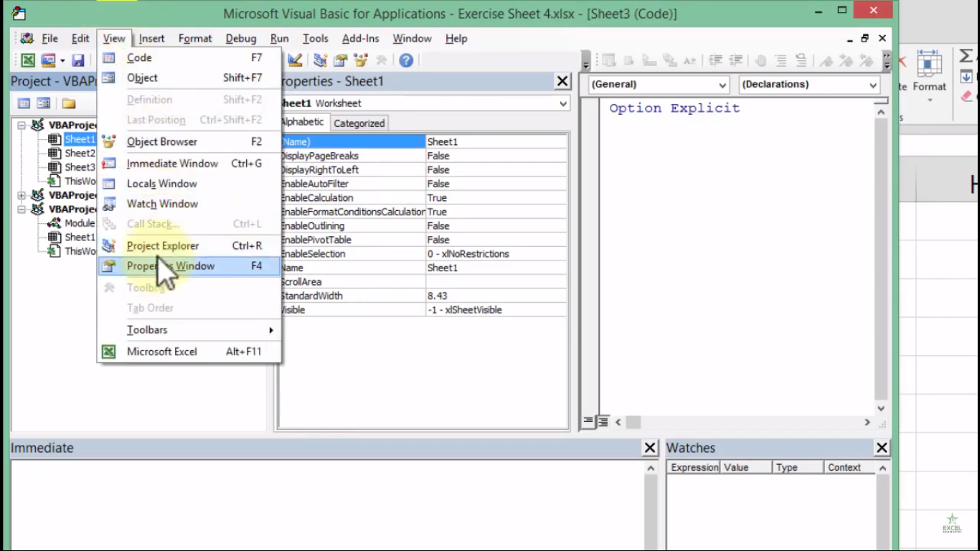Click View Object icon in Project panel
Screen dimensions: 980x551
pyautogui.click(x=44, y=103)
